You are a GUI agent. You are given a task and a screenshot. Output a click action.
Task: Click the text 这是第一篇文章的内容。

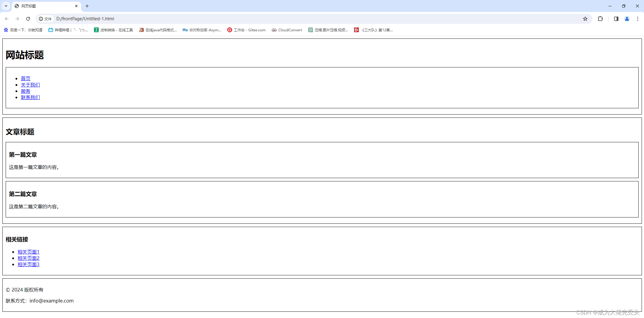[35, 167]
